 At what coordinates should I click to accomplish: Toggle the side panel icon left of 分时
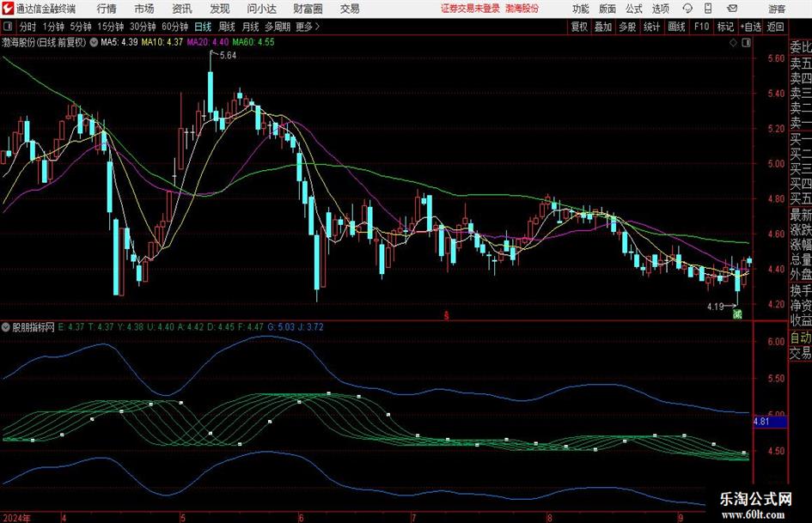[8, 27]
